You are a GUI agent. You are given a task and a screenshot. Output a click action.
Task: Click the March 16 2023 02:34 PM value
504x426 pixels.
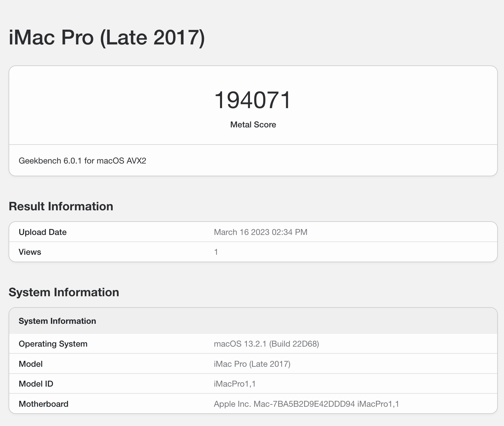tap(260, 232)
